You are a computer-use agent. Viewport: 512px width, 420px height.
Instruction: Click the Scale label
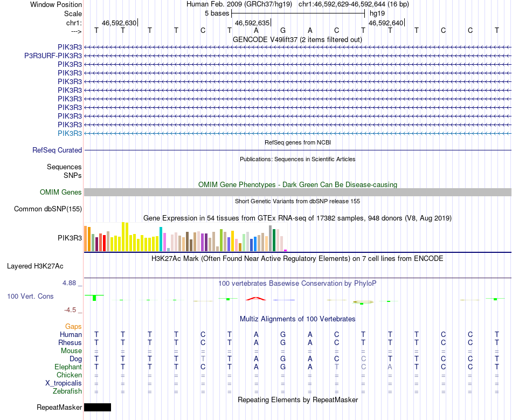tap(73, 13)
